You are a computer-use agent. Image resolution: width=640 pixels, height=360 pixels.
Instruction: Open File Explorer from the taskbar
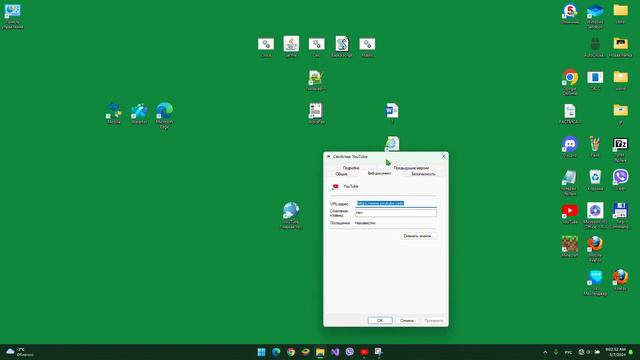[x=320, y=352]
